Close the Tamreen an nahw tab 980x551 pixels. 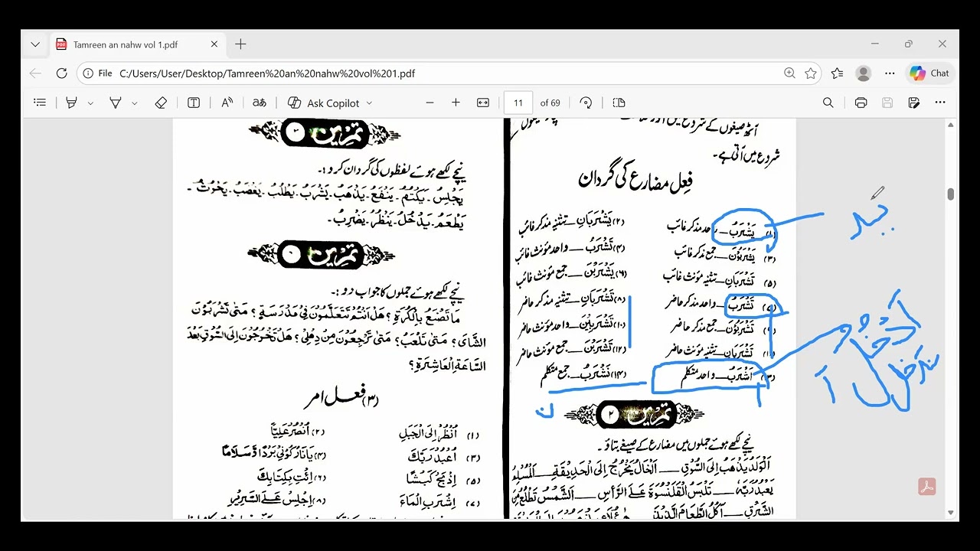214,44
